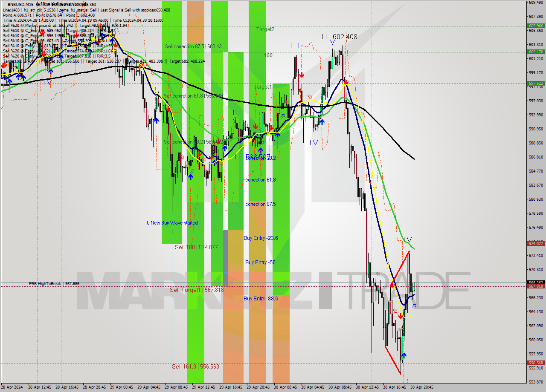546x392 pixels.
Task: Click the '100' level label
Action: click(268, 55)
